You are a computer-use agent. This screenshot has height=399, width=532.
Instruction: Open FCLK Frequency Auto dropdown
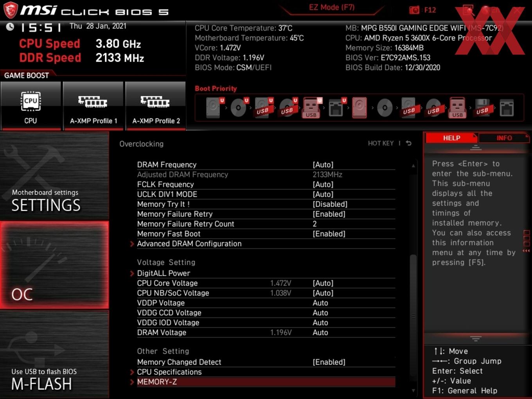pyautogui.click(x=323, y=184)
